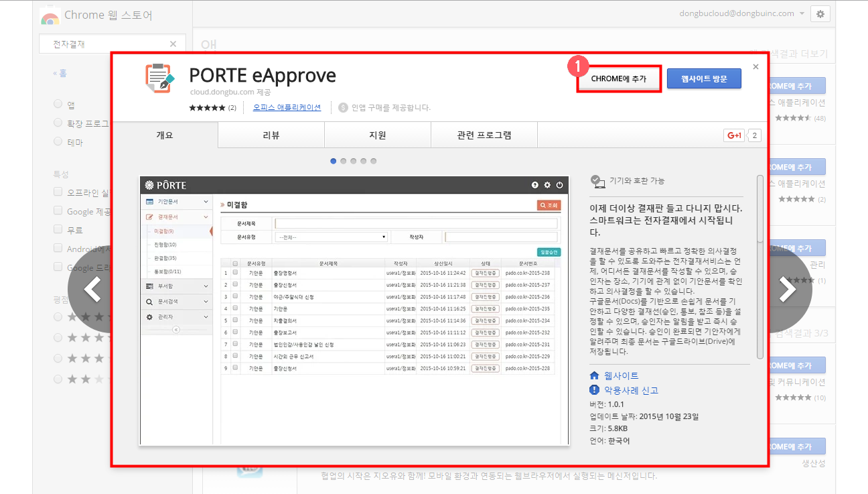Select the first carousel dot
The image size is (868, 494).
coord(334,161)
